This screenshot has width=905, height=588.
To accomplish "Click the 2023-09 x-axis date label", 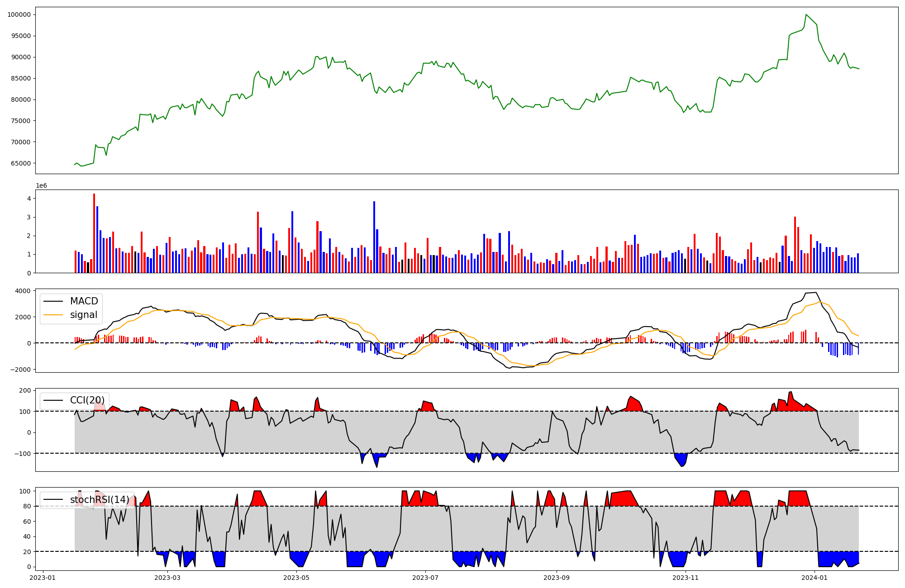I will tap(556, 578).
